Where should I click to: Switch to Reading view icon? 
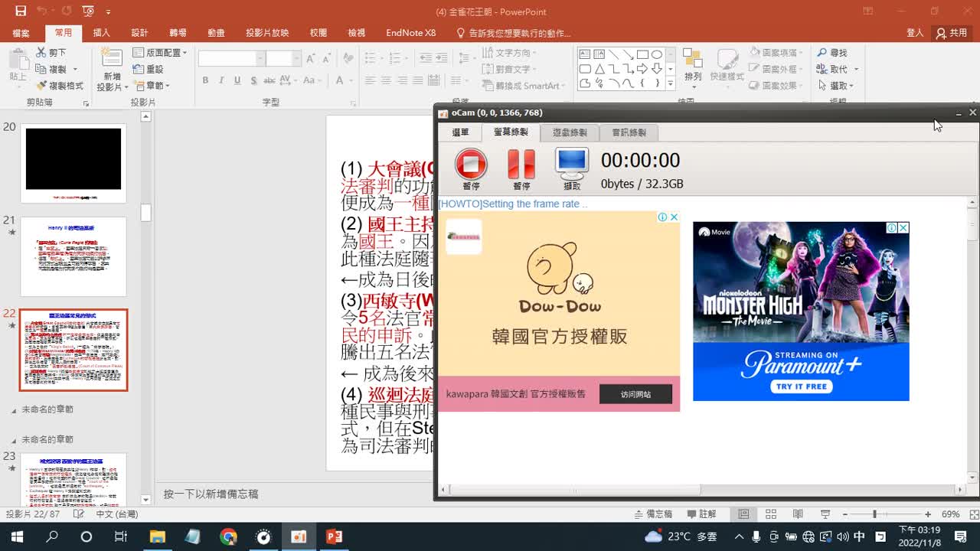tap(798, 514)
